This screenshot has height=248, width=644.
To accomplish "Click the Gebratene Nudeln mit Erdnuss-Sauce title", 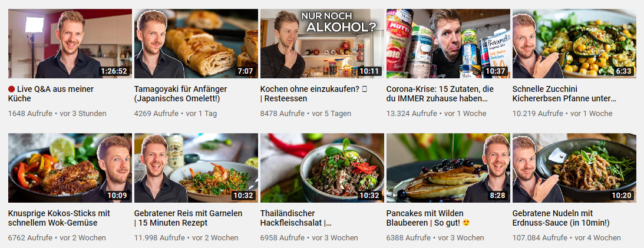I will click(x=561, y=219).
